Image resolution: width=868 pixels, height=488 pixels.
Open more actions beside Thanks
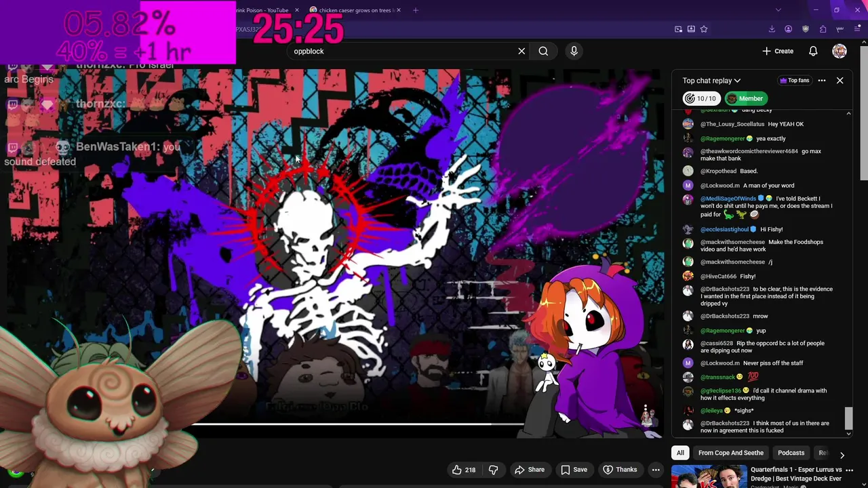click(656, 470)
